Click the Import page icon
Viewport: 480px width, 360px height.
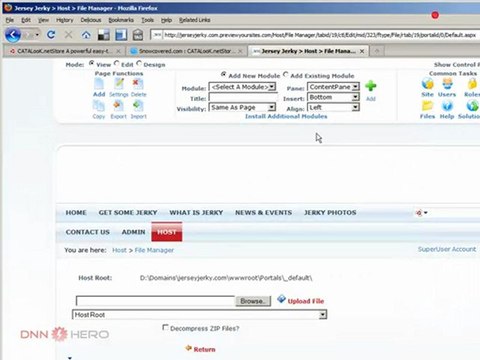[x=138, y=106]
